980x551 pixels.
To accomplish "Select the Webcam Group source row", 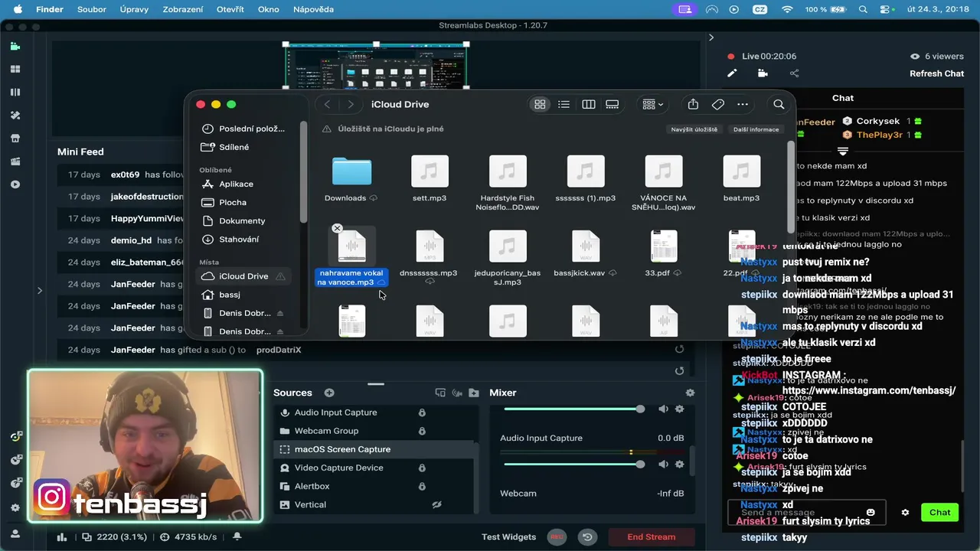I will (x=375, y=431).
